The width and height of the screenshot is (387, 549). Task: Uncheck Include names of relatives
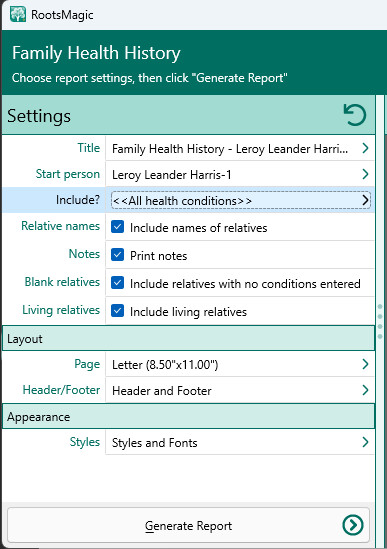(x=117, y=227)
